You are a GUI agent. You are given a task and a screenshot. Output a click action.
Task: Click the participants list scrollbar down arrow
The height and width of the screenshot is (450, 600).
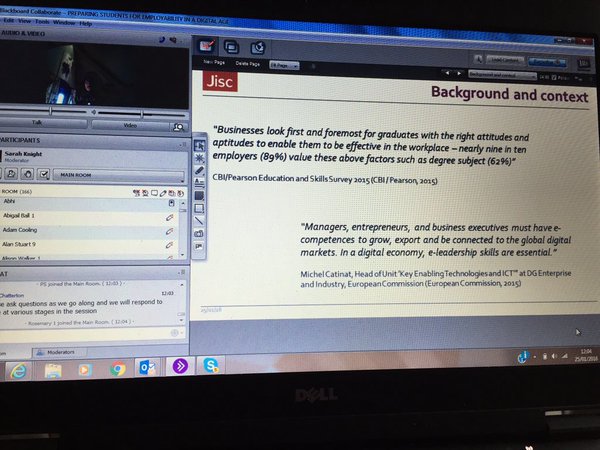(183, 255)
